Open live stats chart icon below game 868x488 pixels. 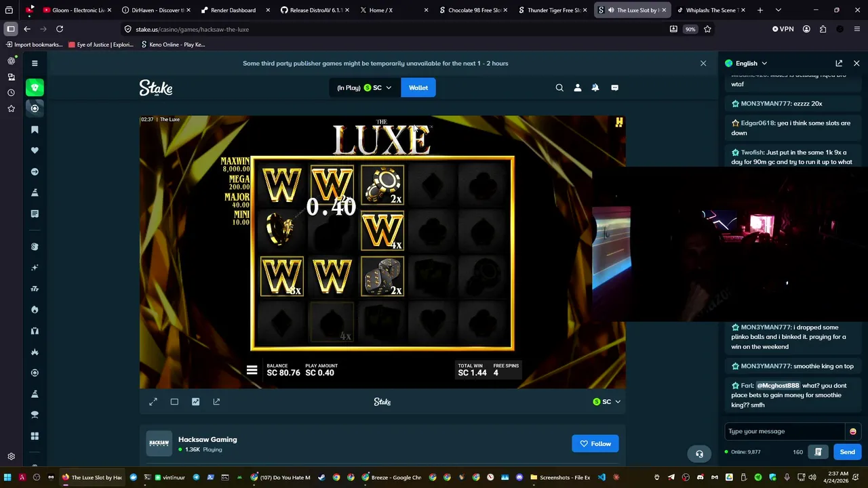(195, 402)
